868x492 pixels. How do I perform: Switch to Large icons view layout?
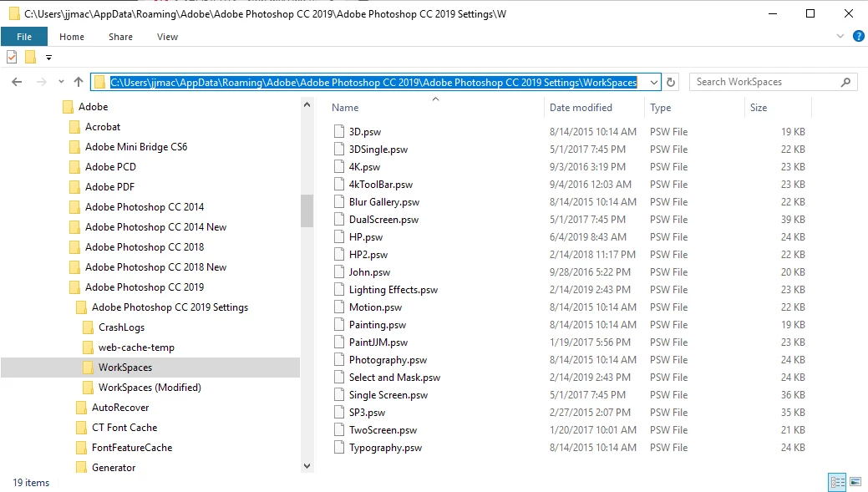[855, 481]
